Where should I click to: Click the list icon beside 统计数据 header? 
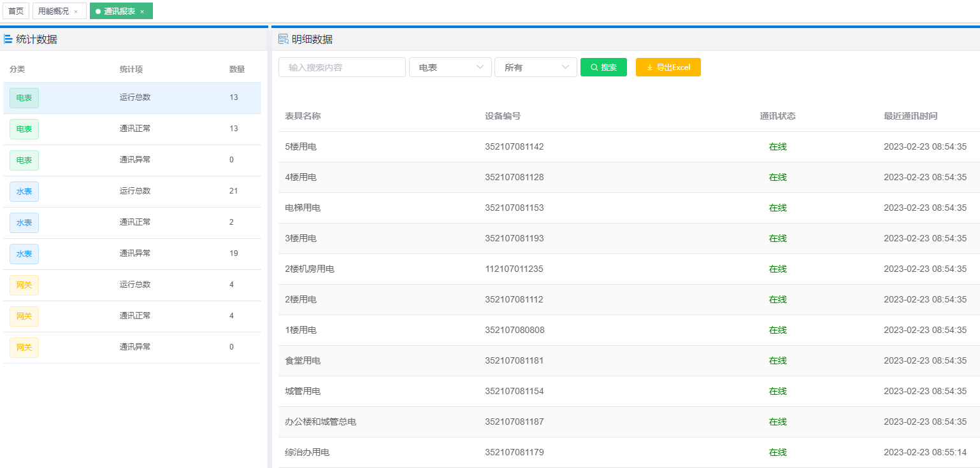(8, 39)
